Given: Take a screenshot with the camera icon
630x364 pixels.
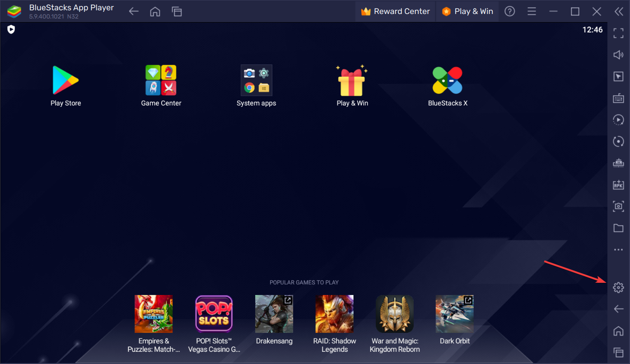Looking at the screenshot, I should coord(618,206).
